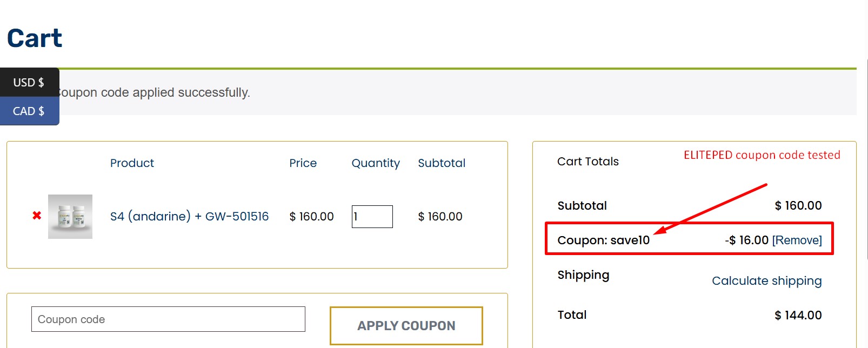Click the Total amount $ 144.00
The image size is (868, 348).
(x=798, y=314)
